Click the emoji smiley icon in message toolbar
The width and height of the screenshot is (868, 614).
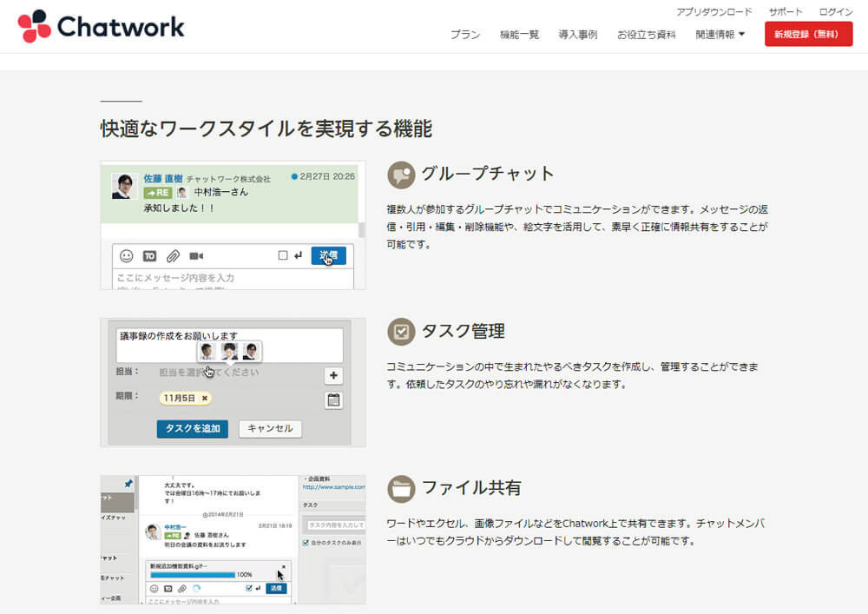point(127,256)
